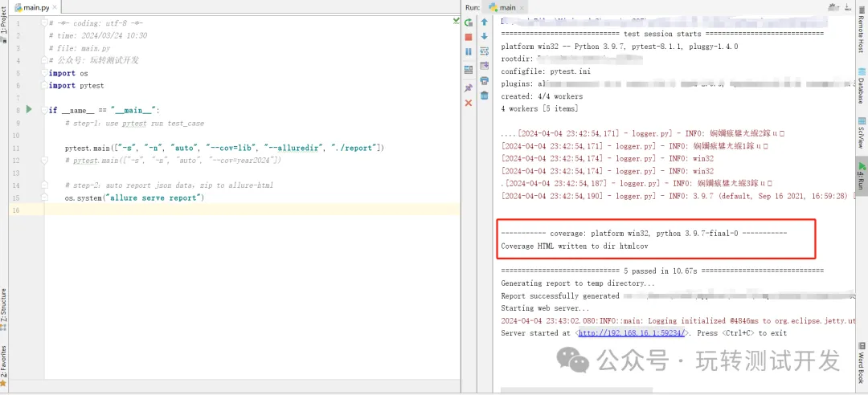This screenshot has height=395, width=868.
Task: Close the Run session (red X)
Action: tap(469, 103)
